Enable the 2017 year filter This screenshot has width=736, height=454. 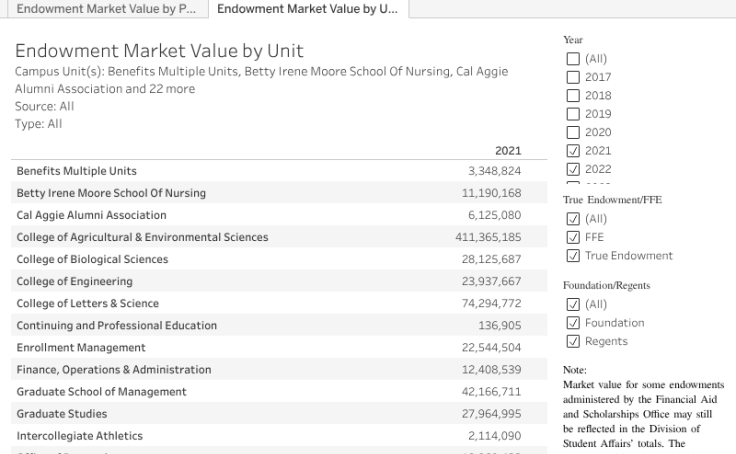click(x=572, y=77)
